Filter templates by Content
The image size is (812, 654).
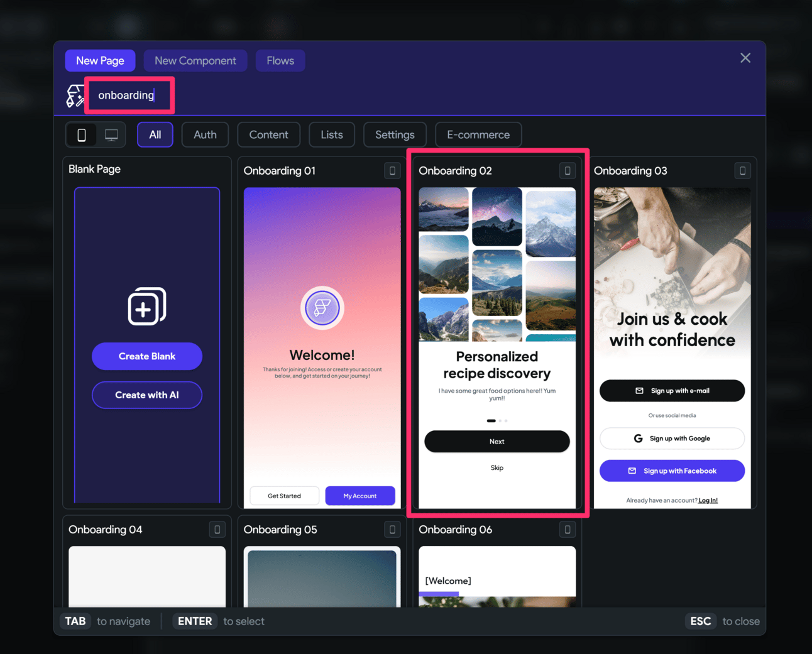pos(268,134)
